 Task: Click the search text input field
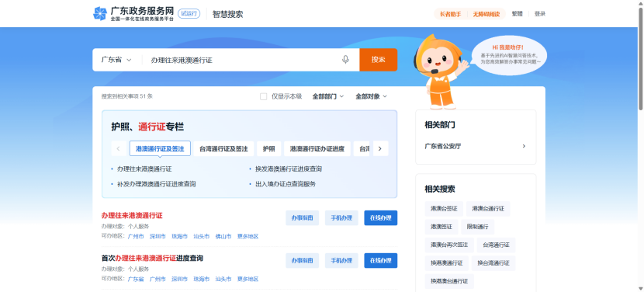(x=242, y=60)
